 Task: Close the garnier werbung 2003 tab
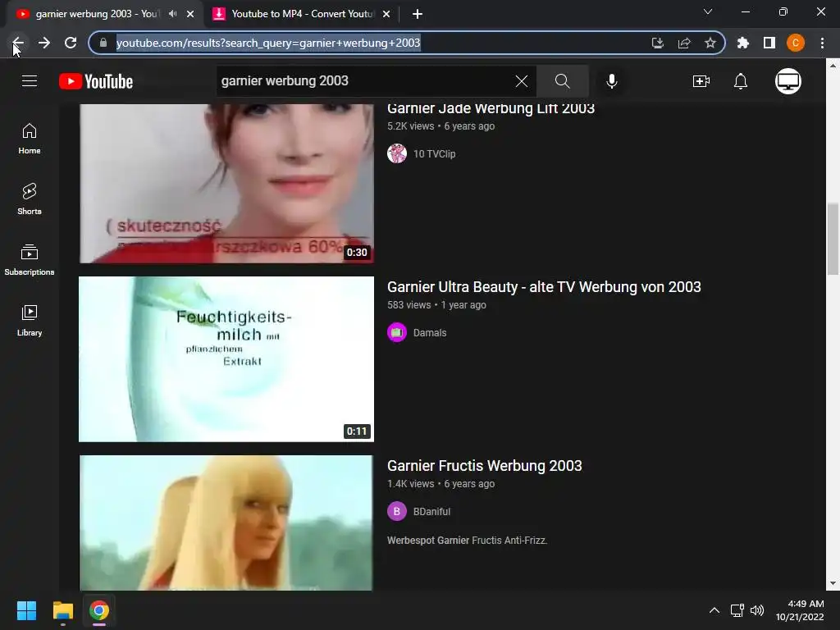coord(190,14)
